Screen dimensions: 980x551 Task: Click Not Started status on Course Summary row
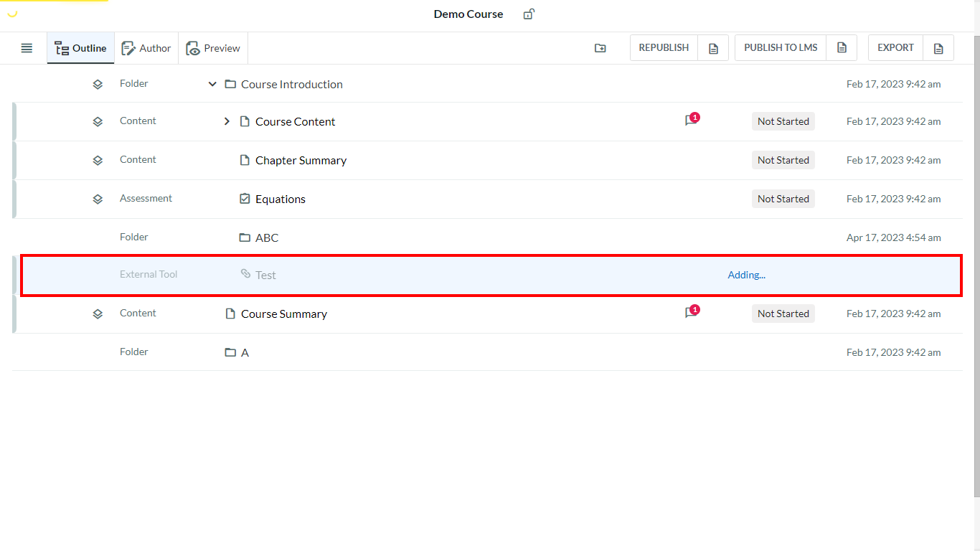(x=783, y=314)
